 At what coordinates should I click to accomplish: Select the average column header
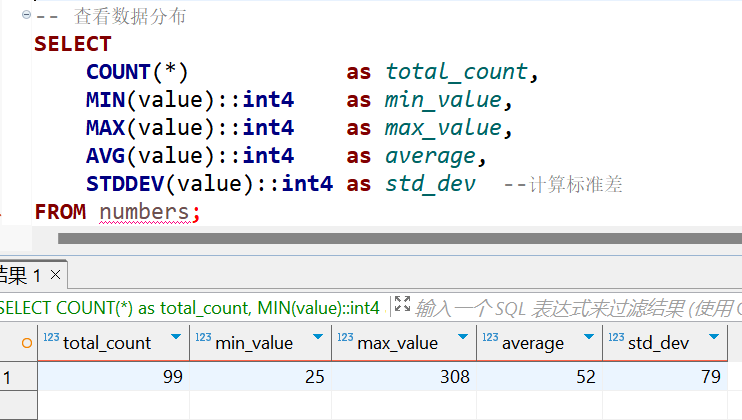point(539,343)
